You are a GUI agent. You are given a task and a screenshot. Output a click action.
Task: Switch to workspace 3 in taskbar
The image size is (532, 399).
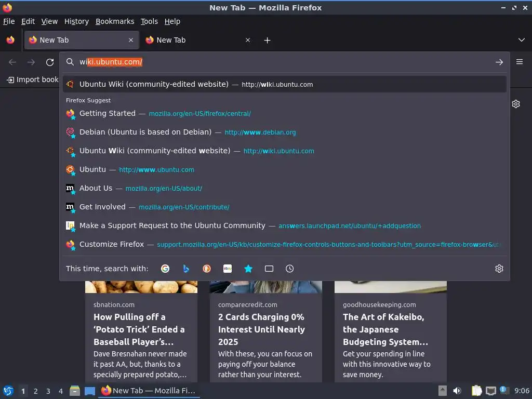coord(48,391)
